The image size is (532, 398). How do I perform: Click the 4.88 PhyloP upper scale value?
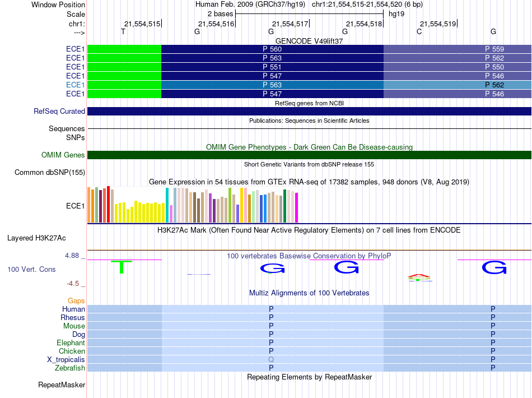click(72, 256)
